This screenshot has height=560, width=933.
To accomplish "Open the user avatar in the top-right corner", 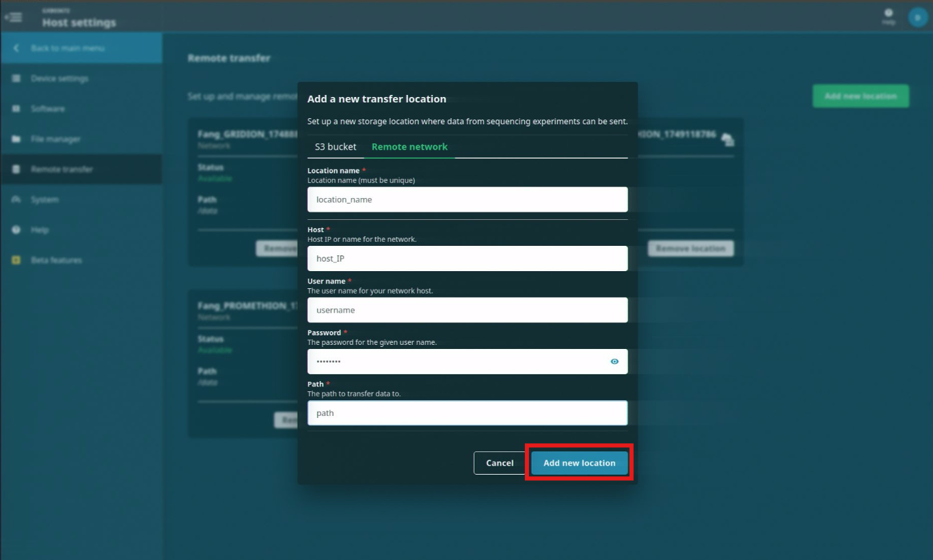I will [x=917, y=17].
